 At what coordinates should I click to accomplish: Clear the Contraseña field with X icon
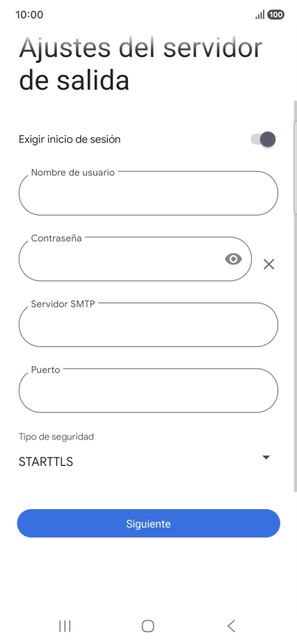pyautogui.click(x=268, y=264)
